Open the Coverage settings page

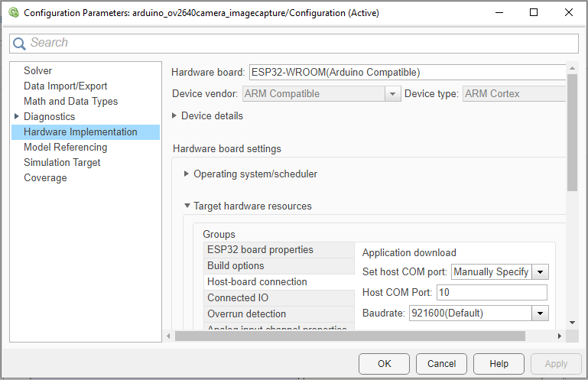point(45,177)
